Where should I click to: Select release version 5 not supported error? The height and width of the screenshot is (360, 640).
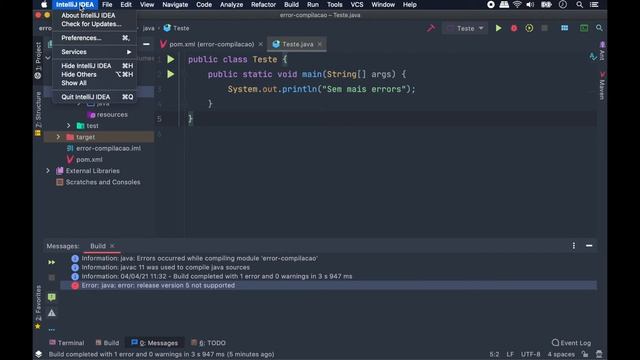click(x=329, y=285)
